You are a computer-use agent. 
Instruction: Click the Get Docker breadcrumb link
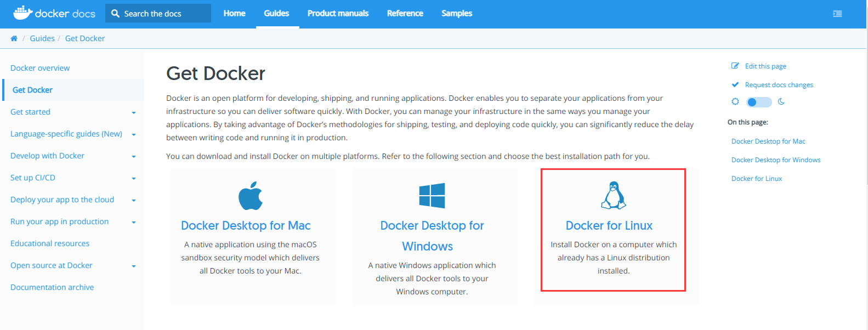85,38
